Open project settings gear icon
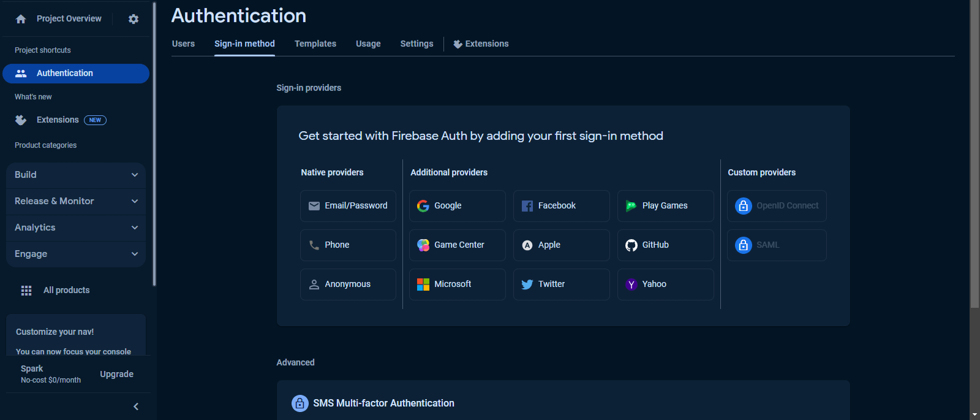The image size is (980, 420). 134,19
